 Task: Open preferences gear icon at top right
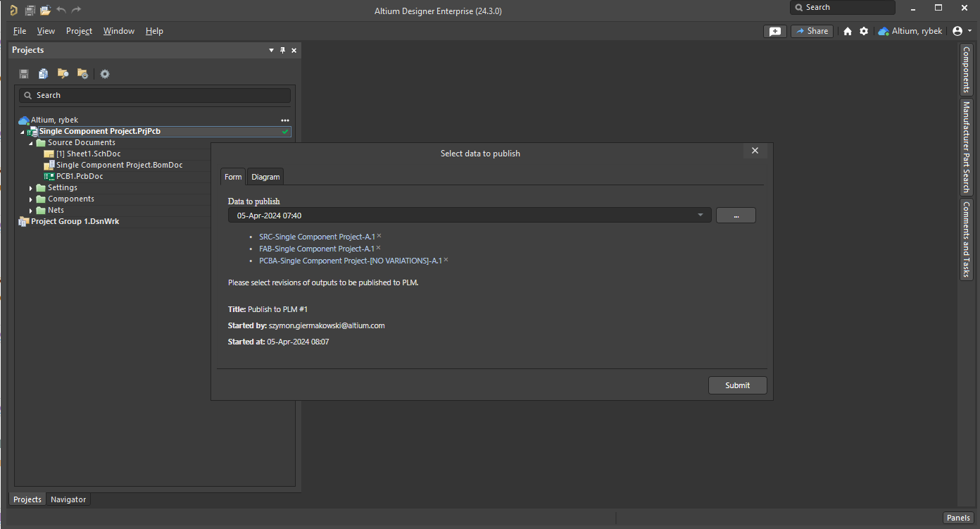click(864, 31)
